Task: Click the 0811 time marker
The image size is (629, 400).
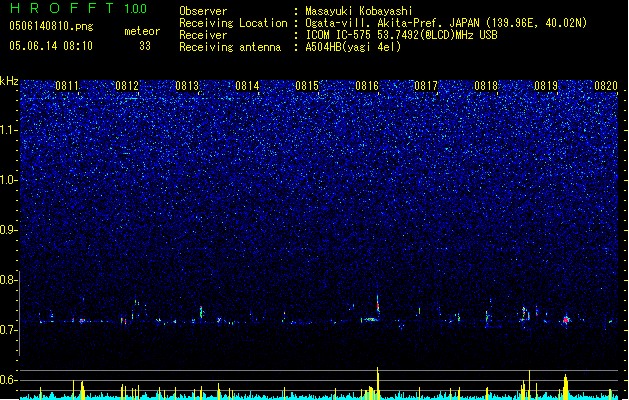Action: click(67, 86)
